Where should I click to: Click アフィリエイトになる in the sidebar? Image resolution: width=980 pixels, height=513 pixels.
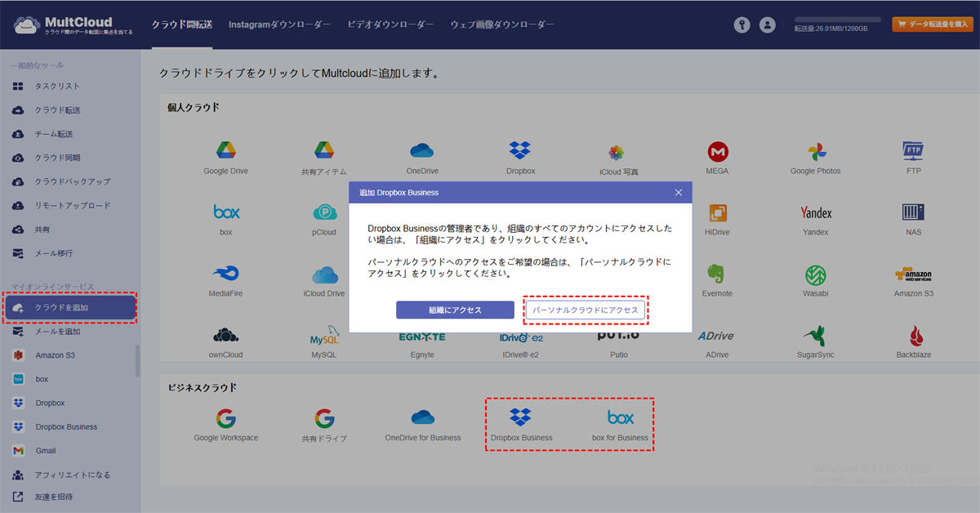70,475
